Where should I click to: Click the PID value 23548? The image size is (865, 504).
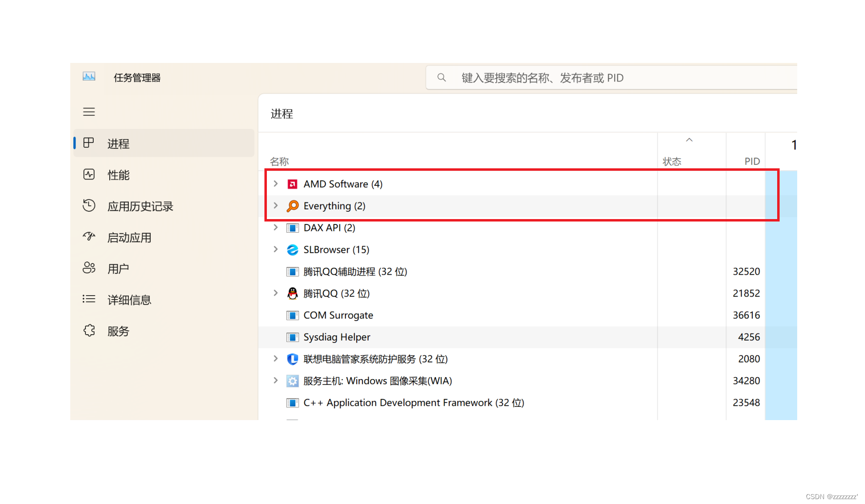746,403
